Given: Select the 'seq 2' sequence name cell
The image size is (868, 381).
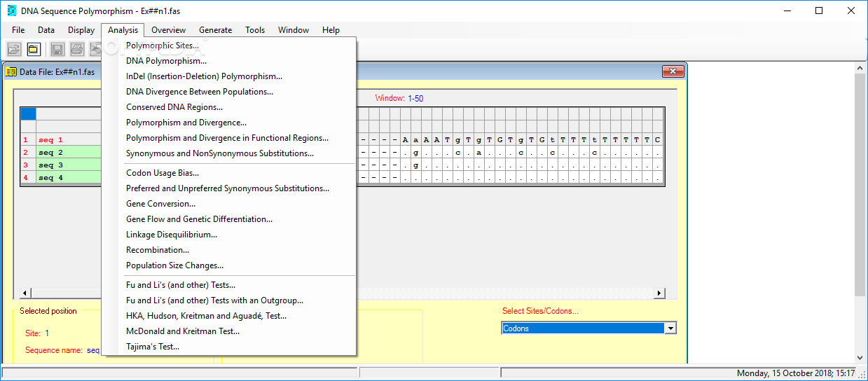Looking at the screenshot, I should (69, 153).
